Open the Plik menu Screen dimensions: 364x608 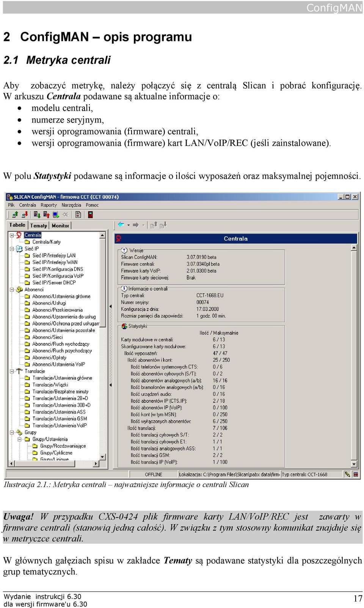11,205
